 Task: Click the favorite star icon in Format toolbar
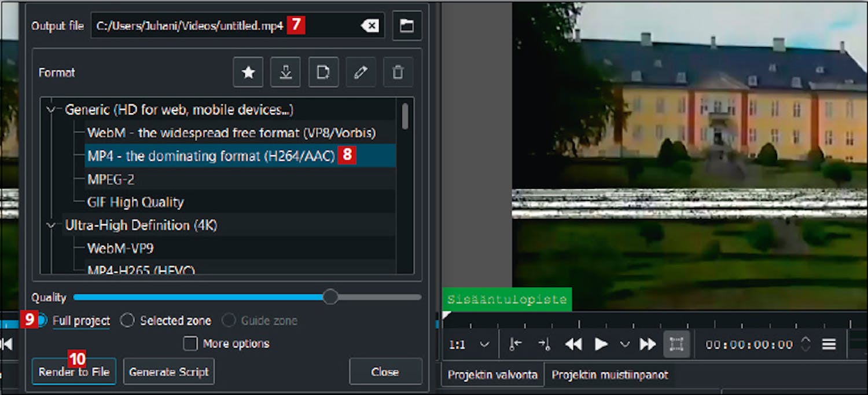(248, 72)
